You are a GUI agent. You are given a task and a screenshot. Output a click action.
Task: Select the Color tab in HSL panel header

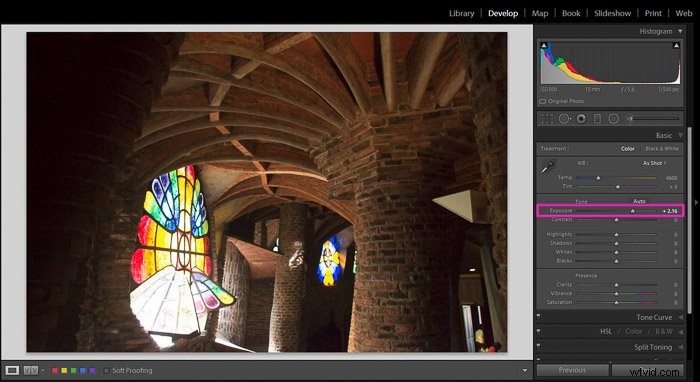pyautogui.click(x=633, y=332)
